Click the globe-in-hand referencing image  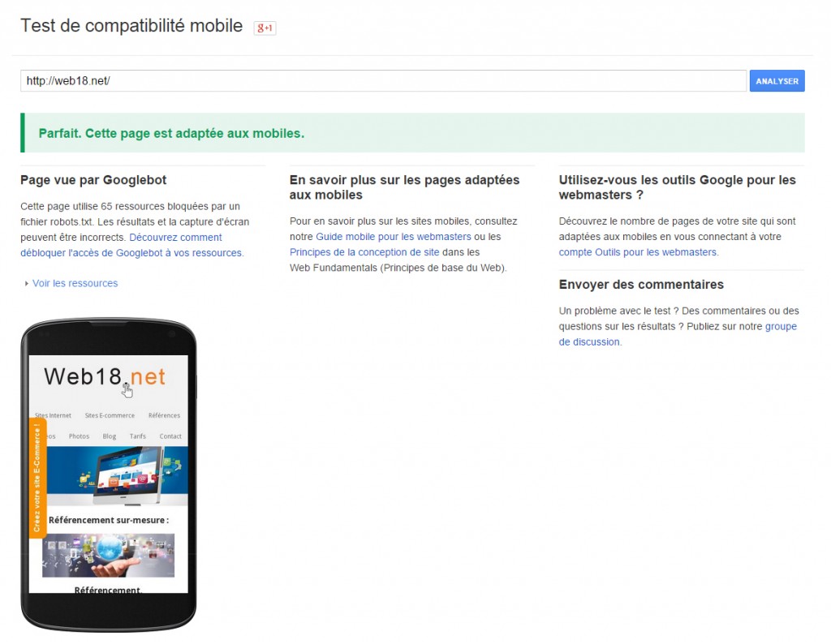tap(108, 555)
